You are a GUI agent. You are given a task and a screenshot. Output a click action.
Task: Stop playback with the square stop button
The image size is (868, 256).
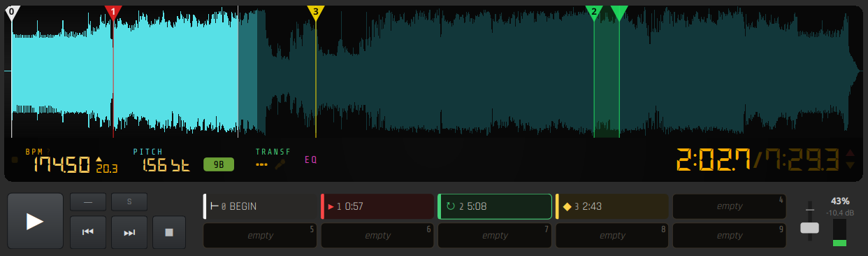(x=168, y=232)
